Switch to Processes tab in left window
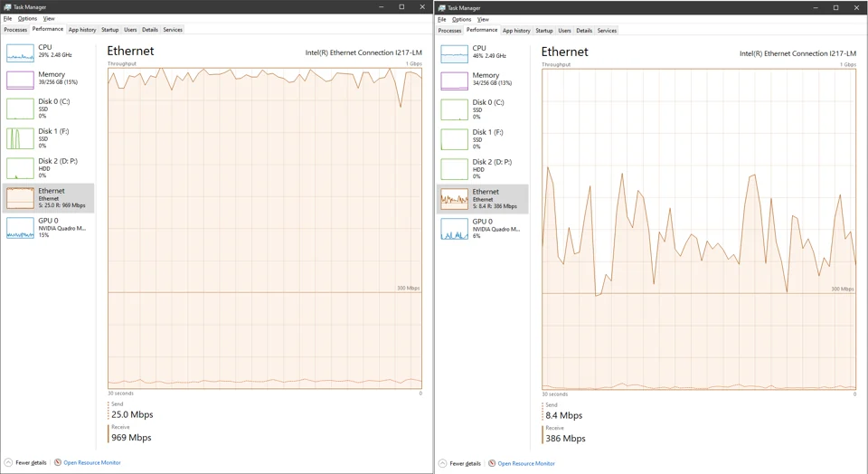This screenshot has width=868, height=474. pyautogui.click(x=15, y=30)
